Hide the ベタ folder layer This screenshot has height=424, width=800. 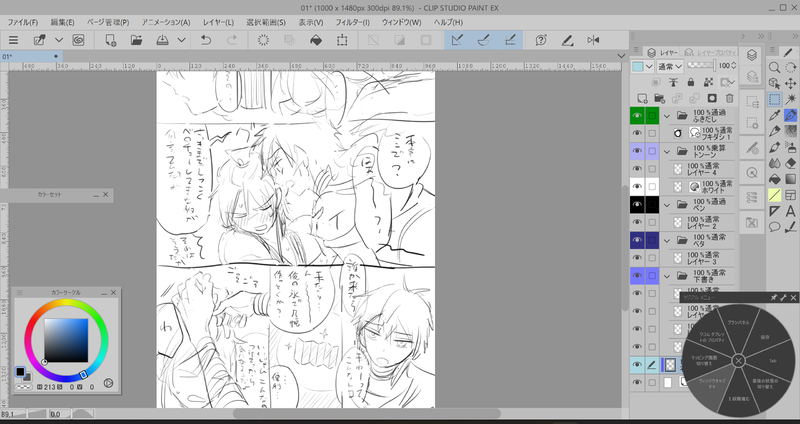coord(637,240)
